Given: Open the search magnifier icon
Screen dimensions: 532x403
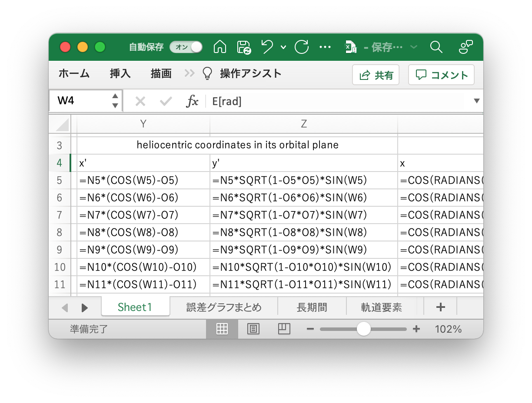Looking at the screenshot, I should [436, 47].
